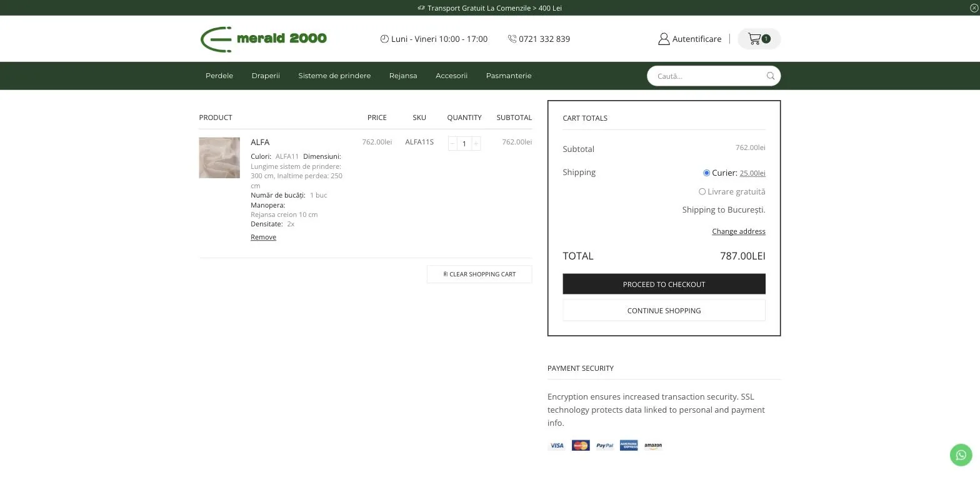Open the Pasmanterie menu
This screenshot has height=489, width=980.
click(509, 76)
